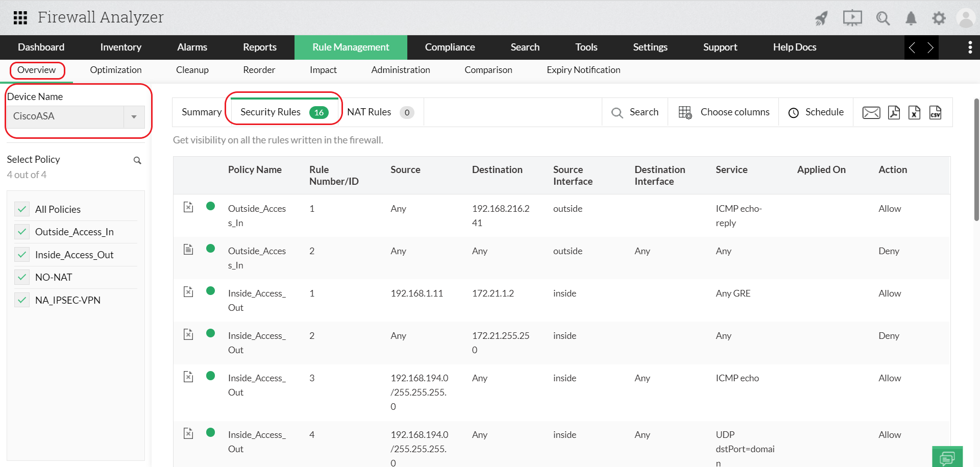Email the security rules report
The width and height of the screenshot is (980, 467).
[871, 113]
